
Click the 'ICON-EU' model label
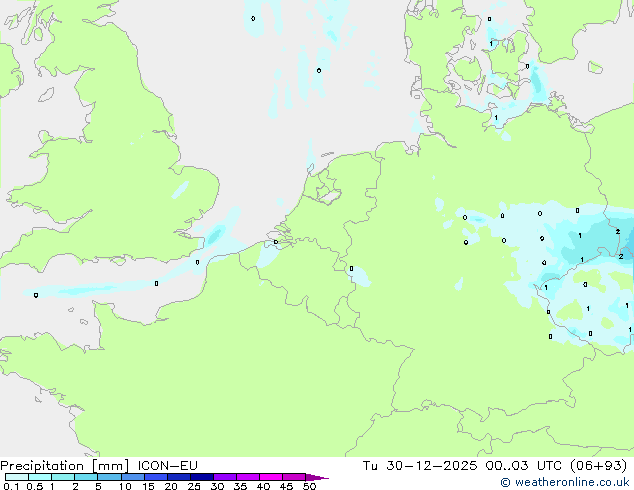[167, 466]
